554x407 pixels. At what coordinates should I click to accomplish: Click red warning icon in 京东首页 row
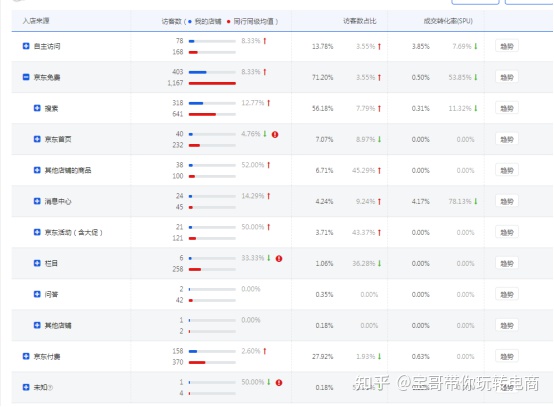(x=275, y=134)
